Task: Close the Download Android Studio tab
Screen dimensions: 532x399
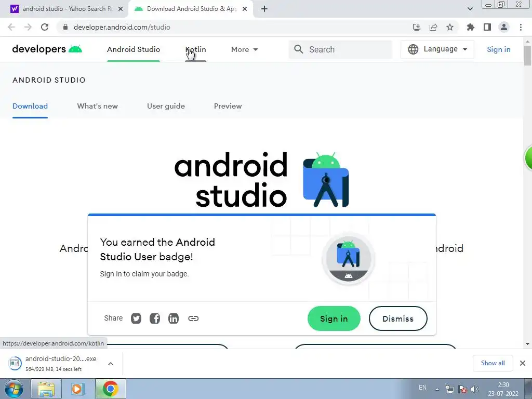Action: 245,9
